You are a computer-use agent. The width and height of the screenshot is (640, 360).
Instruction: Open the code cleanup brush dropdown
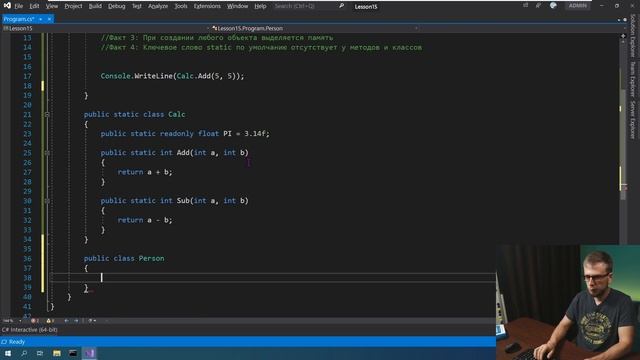[92, 321]
